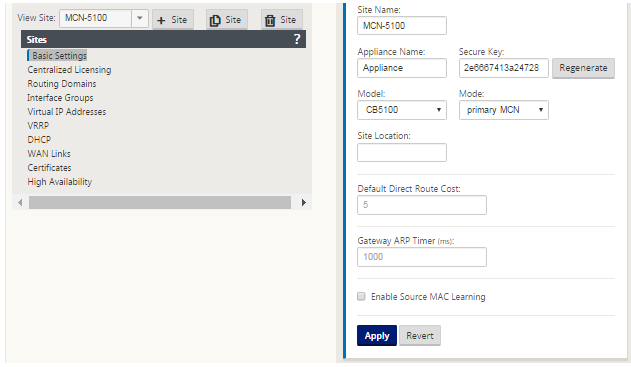This screenshot has width=631, height=367.
Task: Click horizontal scrollbar left arrow
Action: [x=20, y=202]
